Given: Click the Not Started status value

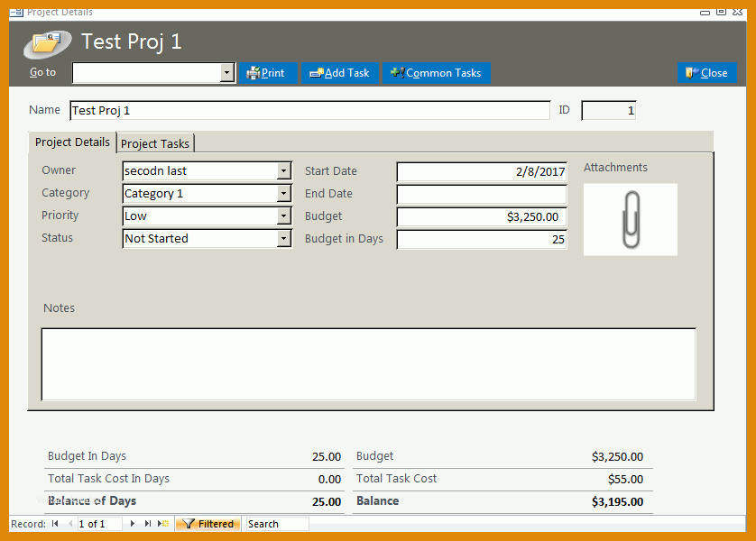Looking at the screenshot, I should (156, 238).
